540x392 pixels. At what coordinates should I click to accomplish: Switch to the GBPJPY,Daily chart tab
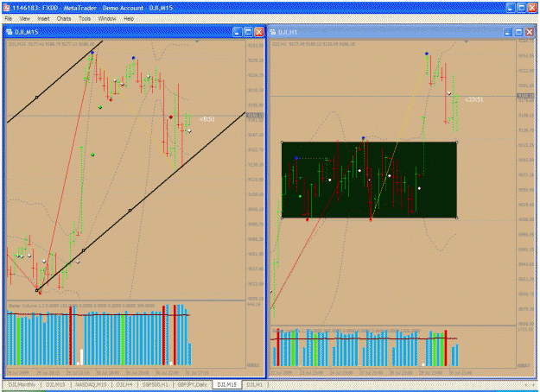click(x=192, y=384)
